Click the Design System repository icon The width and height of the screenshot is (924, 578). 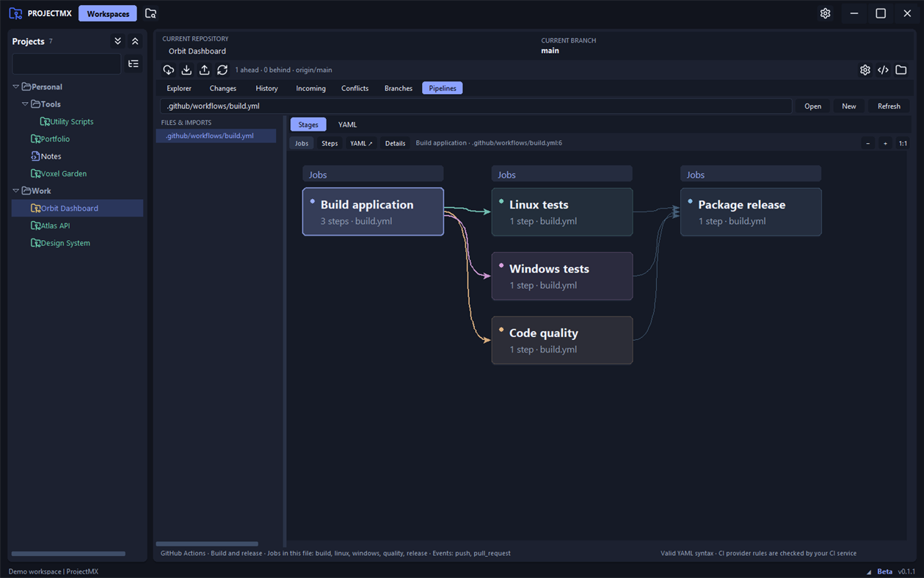[x=35, y=242]
